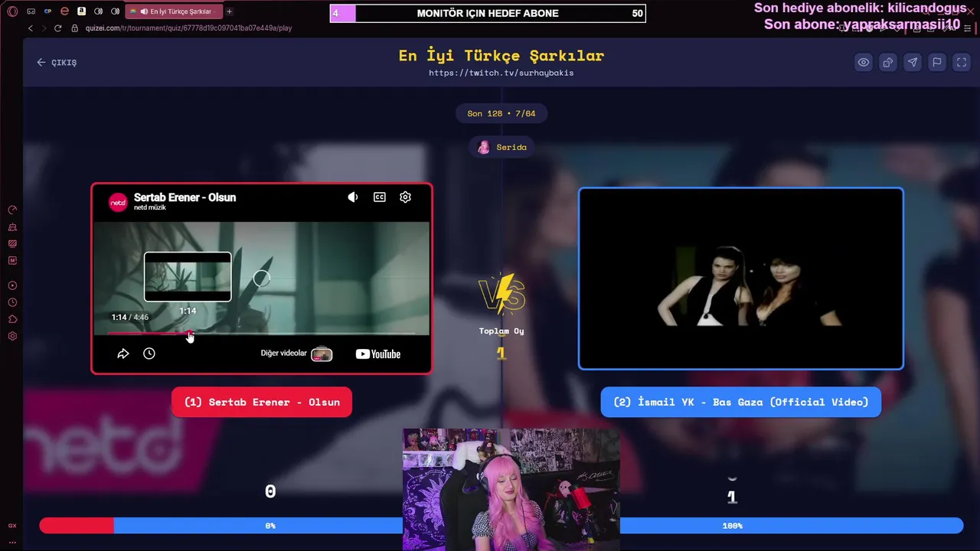Switch to the CP pinned tab
This screenshot has height=551, width=980.
click(x=47, y=11)
